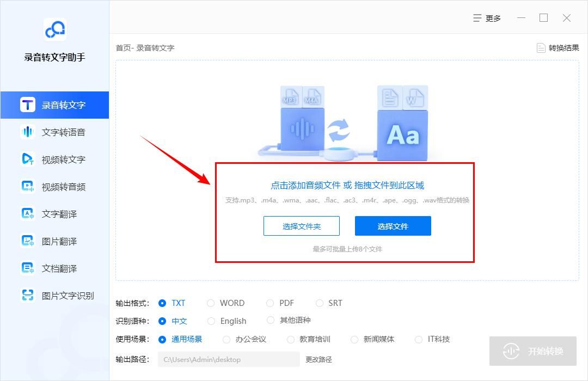Click the blue 选择文件 button
This screenshot has width=588, height=381.
(x=393, y=226)
